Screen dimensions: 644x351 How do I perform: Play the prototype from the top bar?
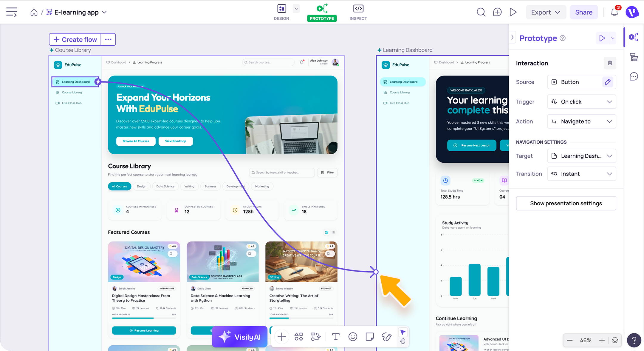tap(513, 12)
